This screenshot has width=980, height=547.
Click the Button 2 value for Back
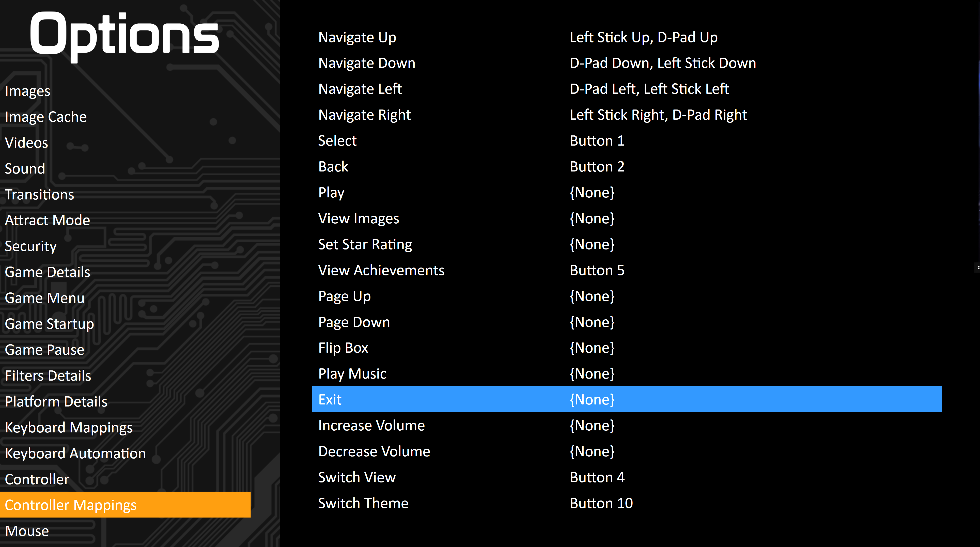[597, 167]
